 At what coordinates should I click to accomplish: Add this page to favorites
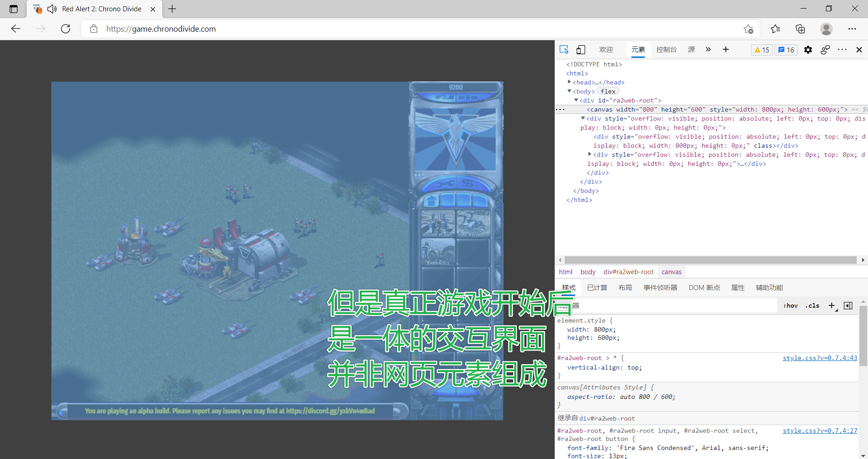click(748, 29)
